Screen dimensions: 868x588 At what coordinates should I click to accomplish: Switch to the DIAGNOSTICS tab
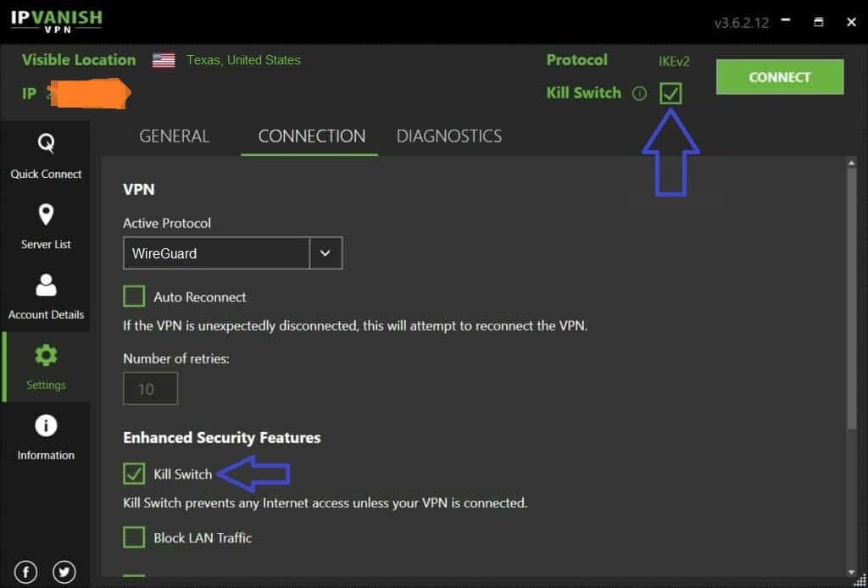coord(449,136)
